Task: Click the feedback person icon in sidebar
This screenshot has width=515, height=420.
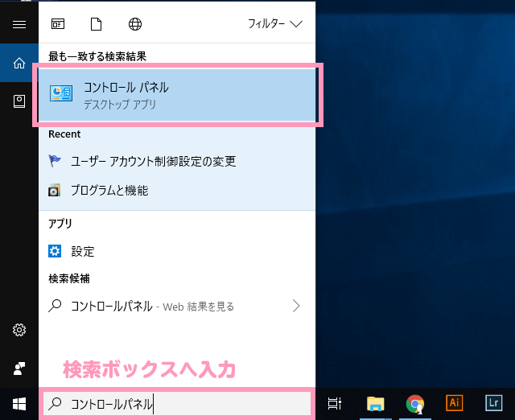Action: click(x=19, y=369)
